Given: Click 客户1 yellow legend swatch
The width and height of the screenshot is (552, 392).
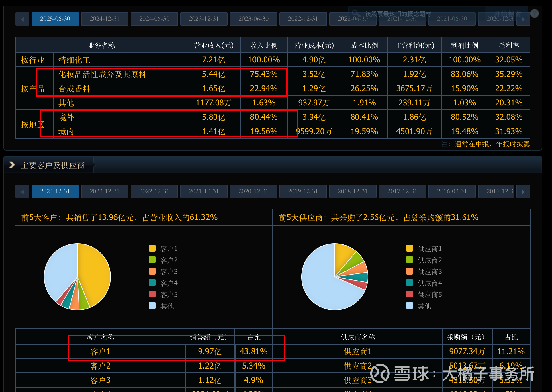Looking at the screenshot, I should click(152, 248).
